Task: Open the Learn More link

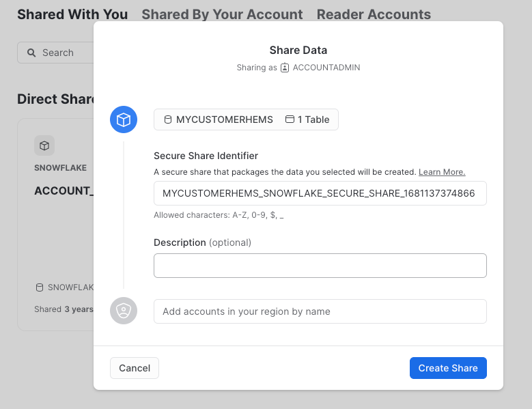Action: tap(442, 172)
